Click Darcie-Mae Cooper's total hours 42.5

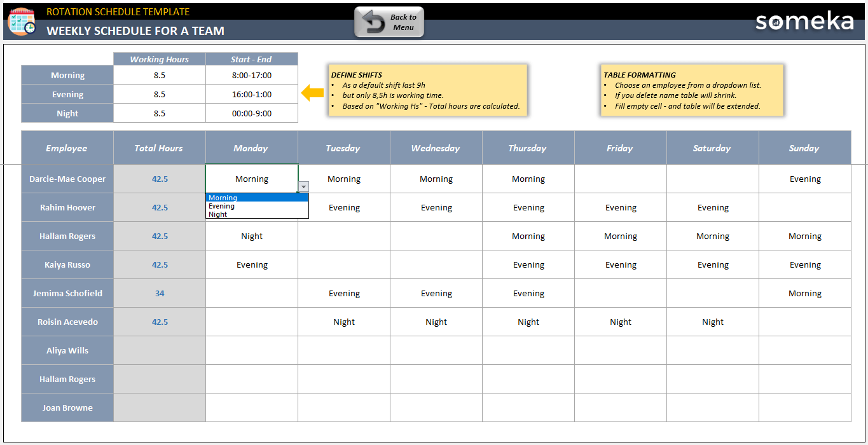160,179
